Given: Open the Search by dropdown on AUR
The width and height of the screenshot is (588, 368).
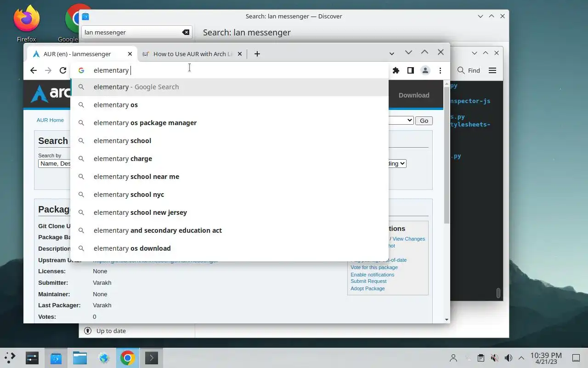Looking at the screenshot, I should 54,163.
